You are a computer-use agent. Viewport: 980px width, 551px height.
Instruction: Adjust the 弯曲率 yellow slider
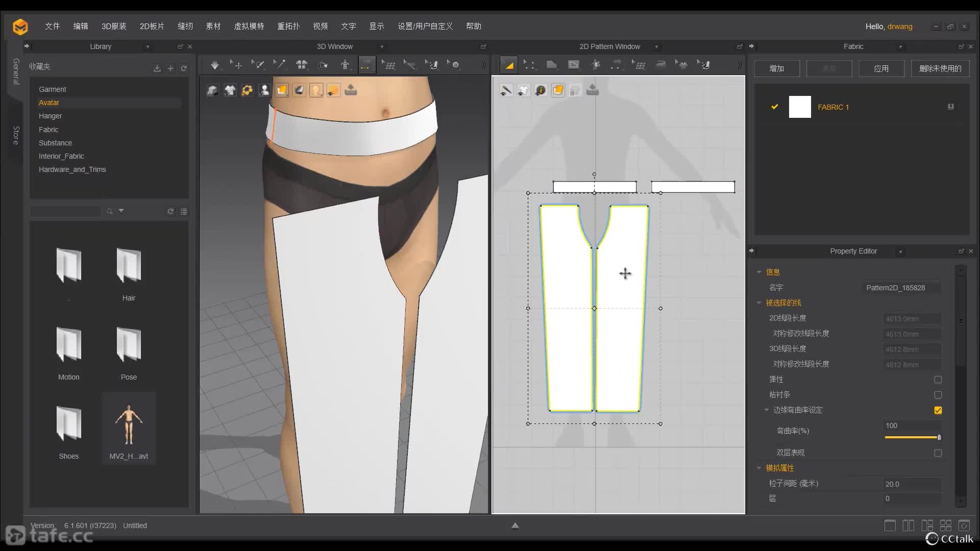[913, 437]
